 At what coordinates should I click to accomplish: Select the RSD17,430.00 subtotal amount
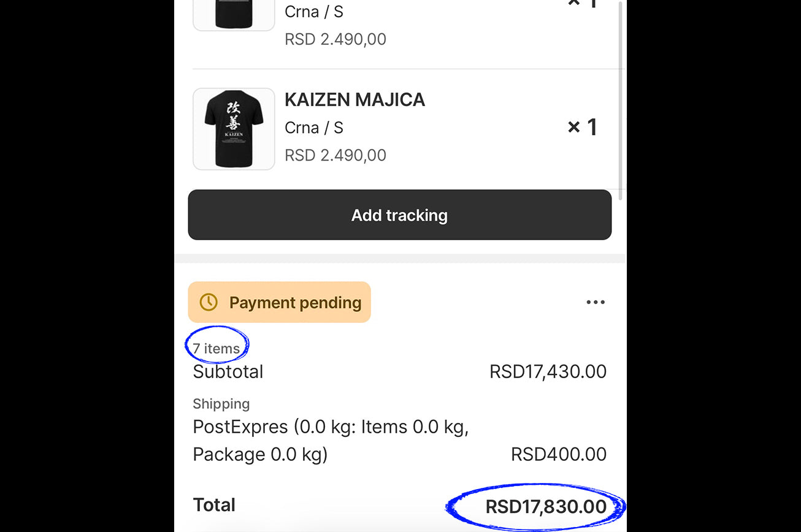pos(548,372)
